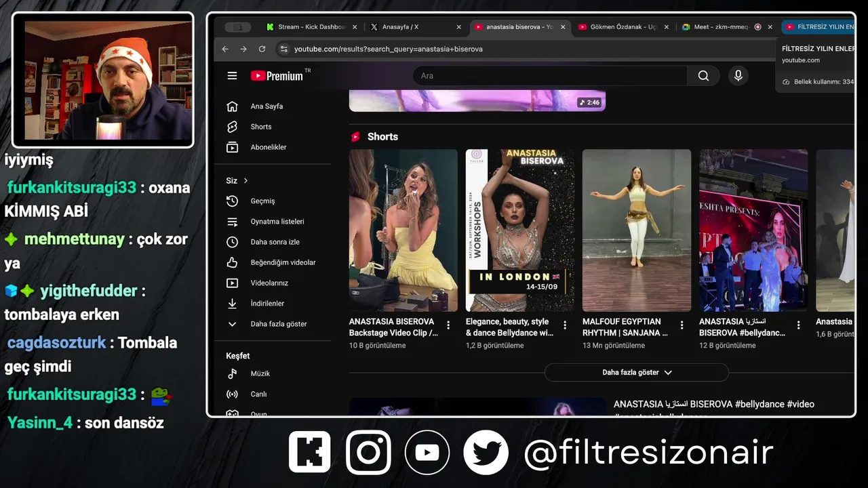Open Canlı live icon under Keşfet
The image size is (868, 488).
tap(232, 394)
